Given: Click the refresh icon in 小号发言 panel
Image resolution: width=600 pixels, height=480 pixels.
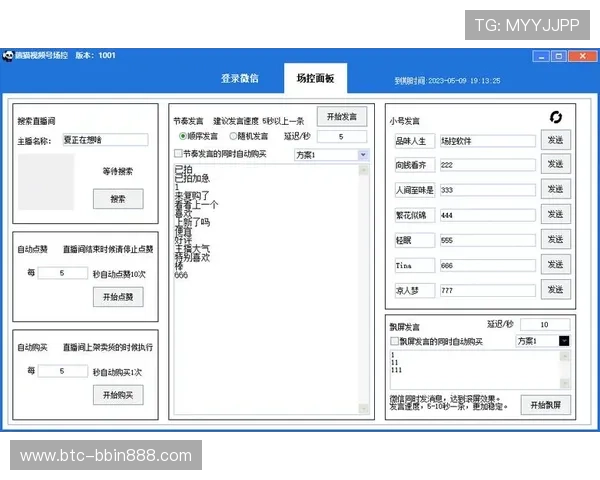Looking at the screenshot, I should 556,117.
